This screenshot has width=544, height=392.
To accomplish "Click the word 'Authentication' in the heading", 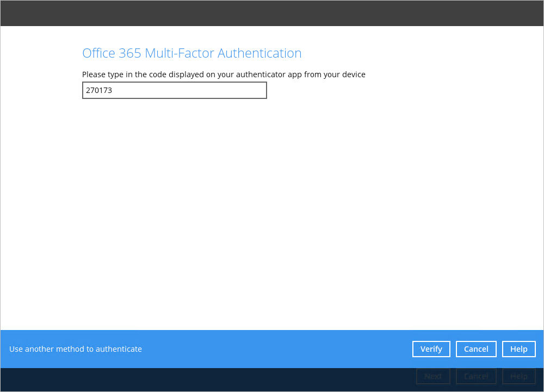I will (x=259, y=53).
